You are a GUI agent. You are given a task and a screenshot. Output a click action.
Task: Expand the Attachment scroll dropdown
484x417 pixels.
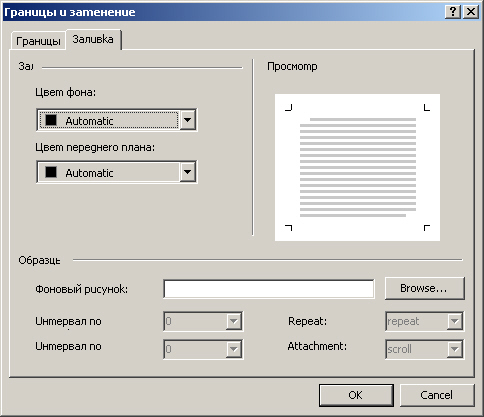(424, 349)
